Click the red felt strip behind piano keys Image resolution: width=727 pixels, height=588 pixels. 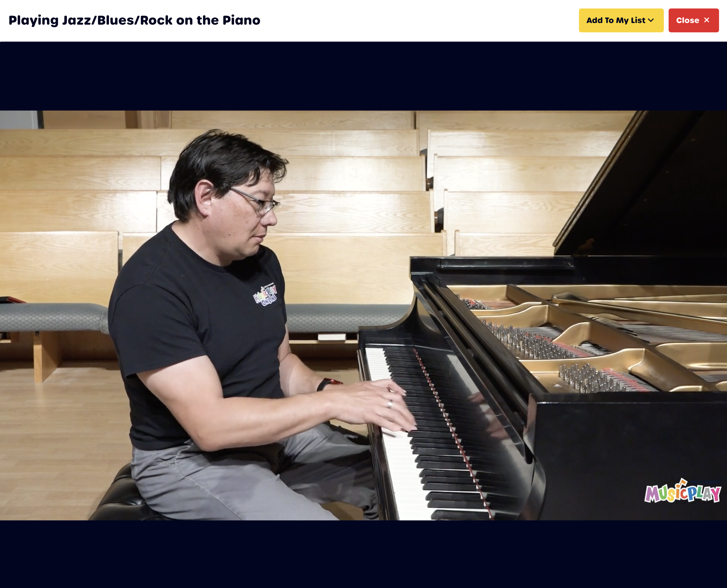452,433
